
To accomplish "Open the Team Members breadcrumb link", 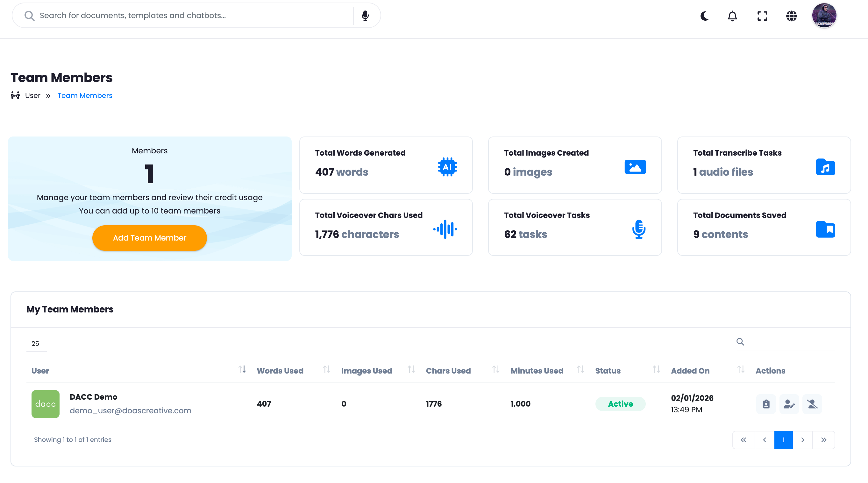I will tap(85, 96).
